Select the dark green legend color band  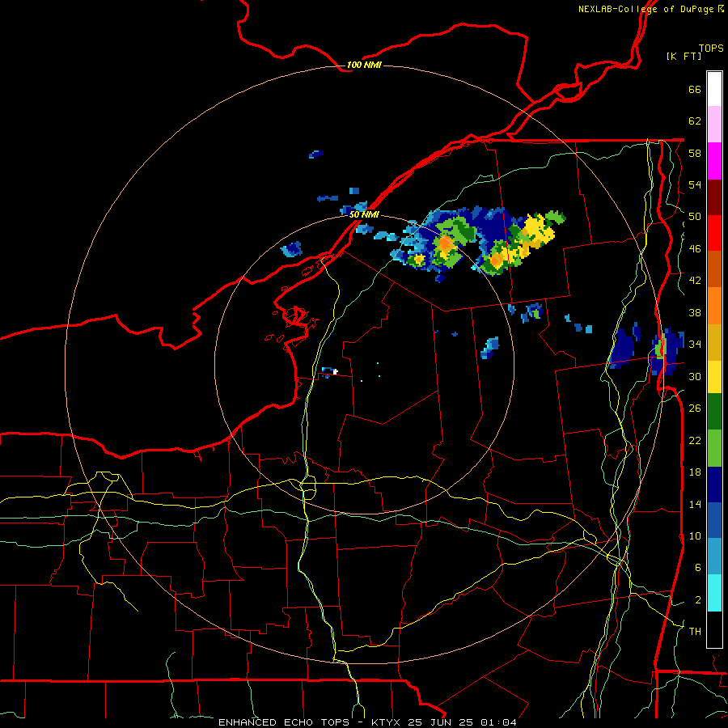click(714, 412)
